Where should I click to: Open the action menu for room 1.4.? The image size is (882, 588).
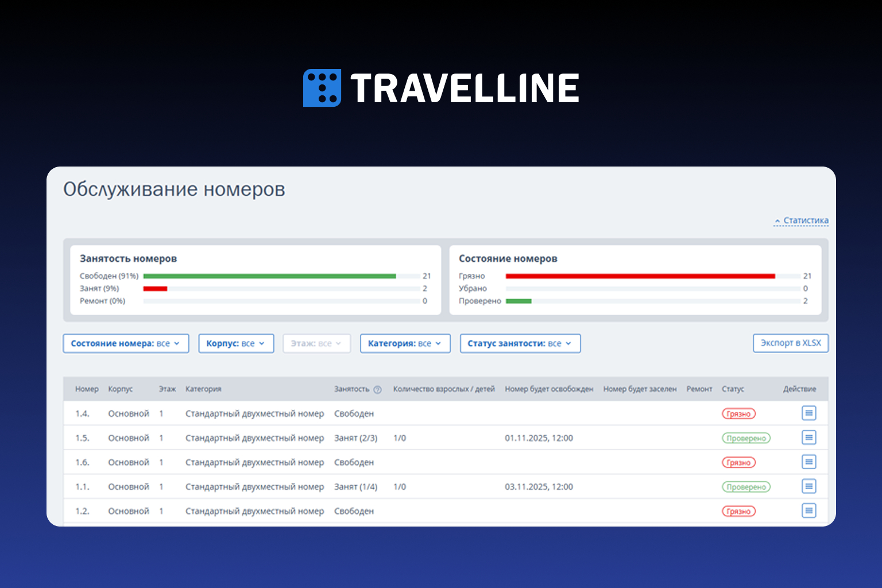tap(808, 413)
